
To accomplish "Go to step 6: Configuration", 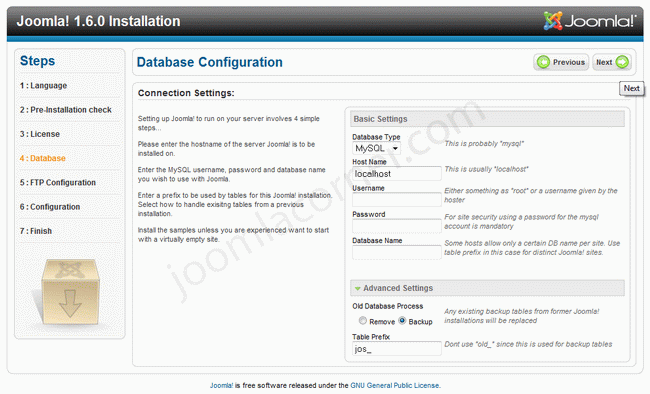I will click(x=50, y=207).
